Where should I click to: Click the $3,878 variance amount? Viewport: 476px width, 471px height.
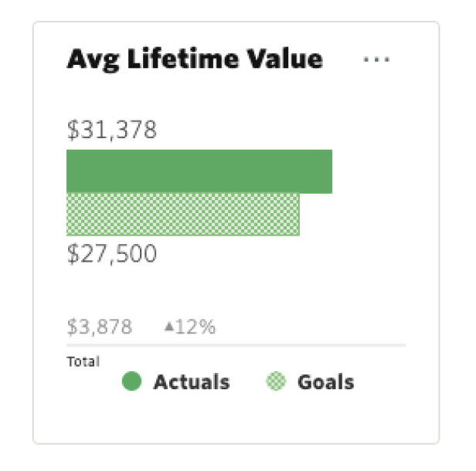point(100,327)
